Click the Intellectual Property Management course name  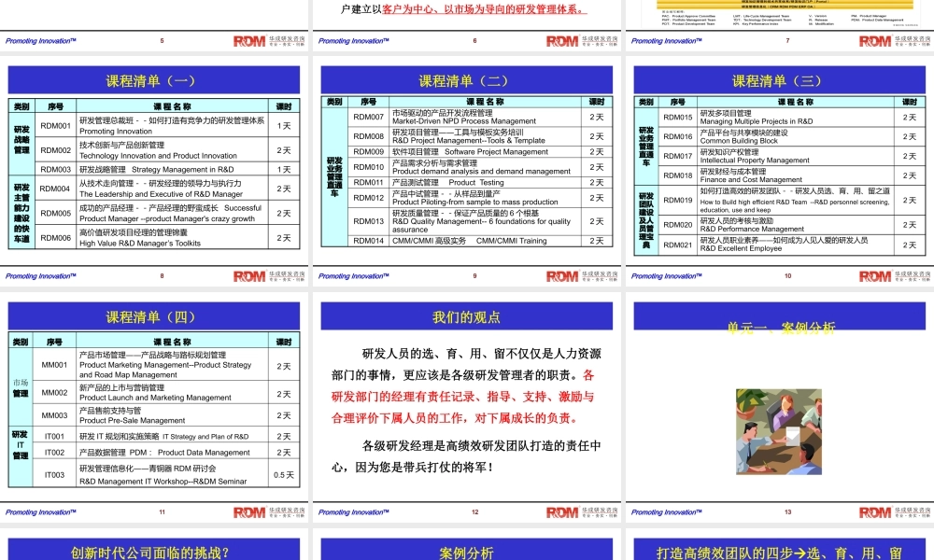coord(755,161)
